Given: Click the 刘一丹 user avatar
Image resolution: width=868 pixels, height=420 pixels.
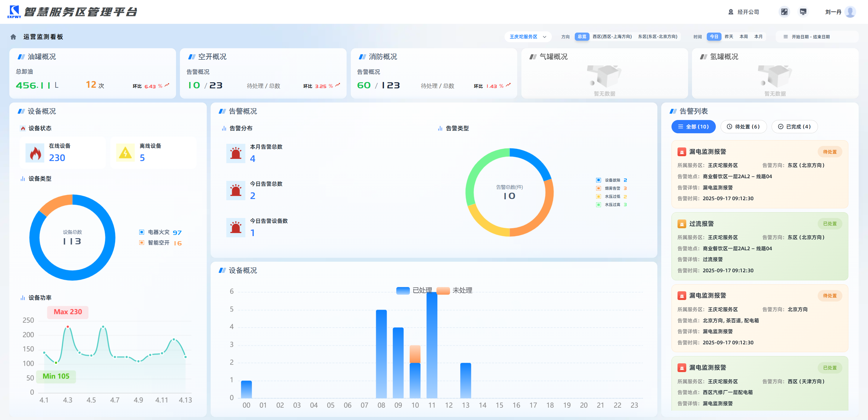Looking at the screenshot, I should (850, 12).
